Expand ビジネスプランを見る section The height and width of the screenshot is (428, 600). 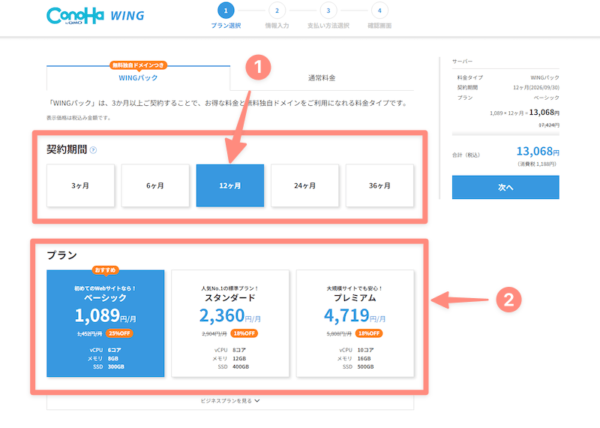pos(230,401)
